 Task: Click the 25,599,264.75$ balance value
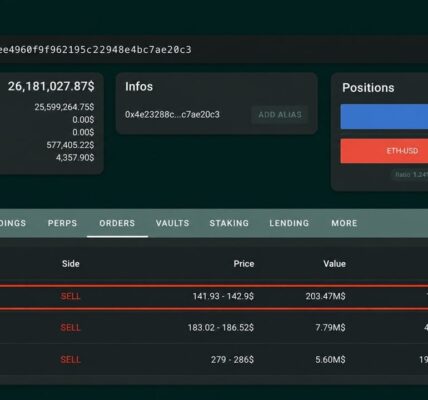click(64, 107)
